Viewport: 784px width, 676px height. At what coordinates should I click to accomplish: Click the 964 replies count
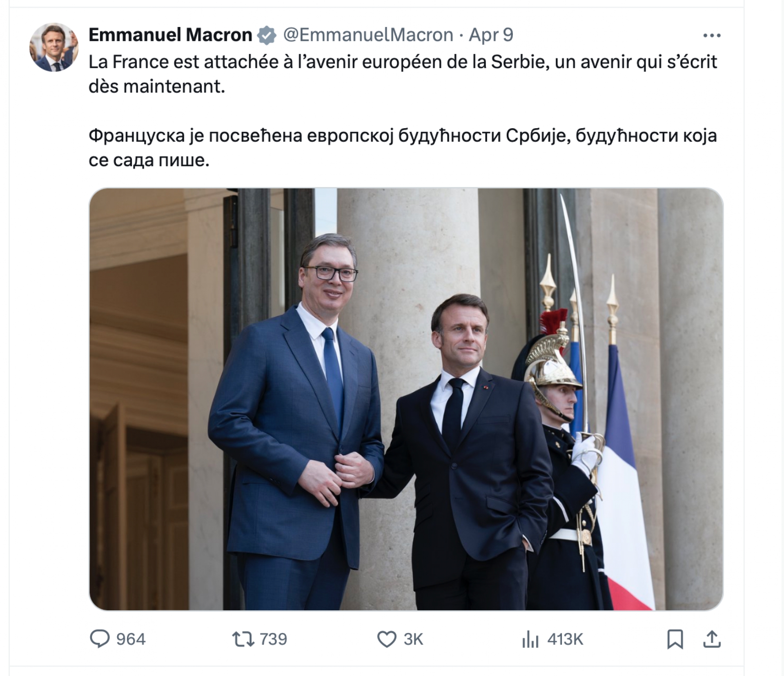pos(131,639)
